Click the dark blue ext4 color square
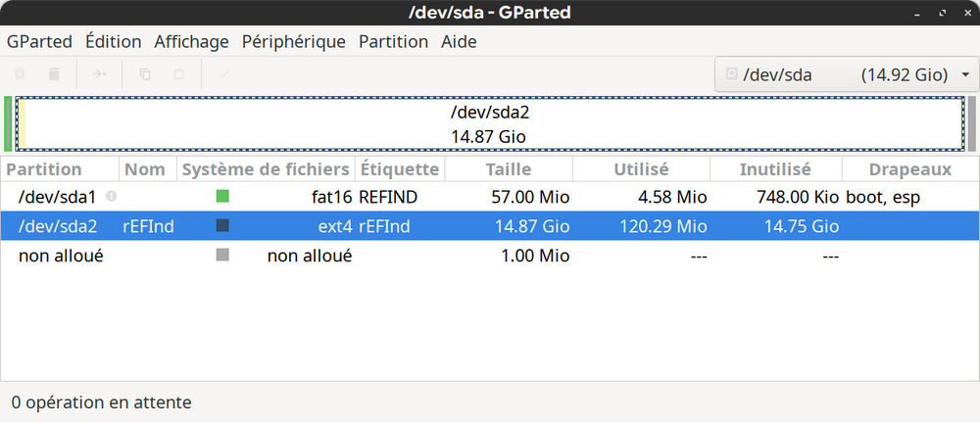 tap(222, 225)
